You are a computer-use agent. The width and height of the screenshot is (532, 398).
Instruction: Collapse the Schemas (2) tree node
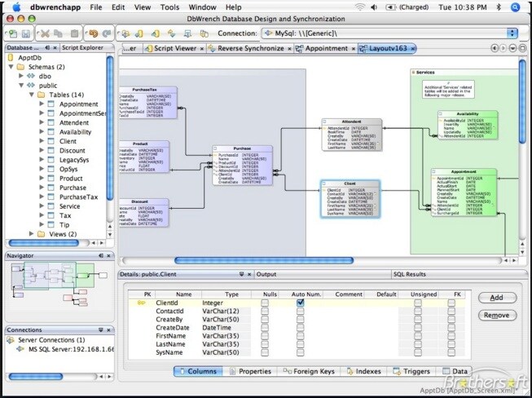pos(11,67)
